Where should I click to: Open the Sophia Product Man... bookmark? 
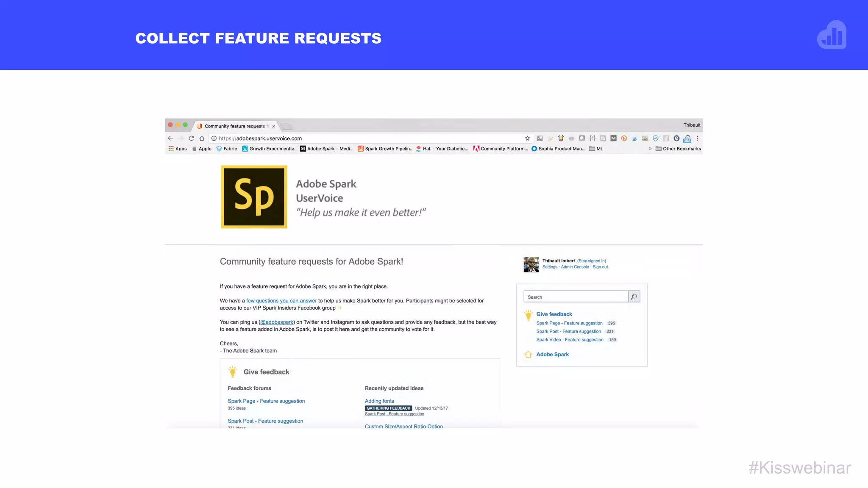[x=558, y=149]
